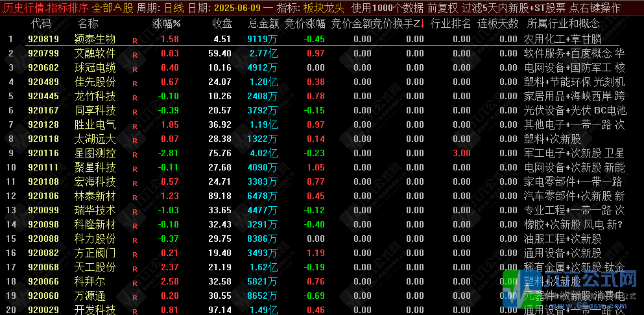Select stock name 天工股份
644x315 pixels.
coord(95,268)
